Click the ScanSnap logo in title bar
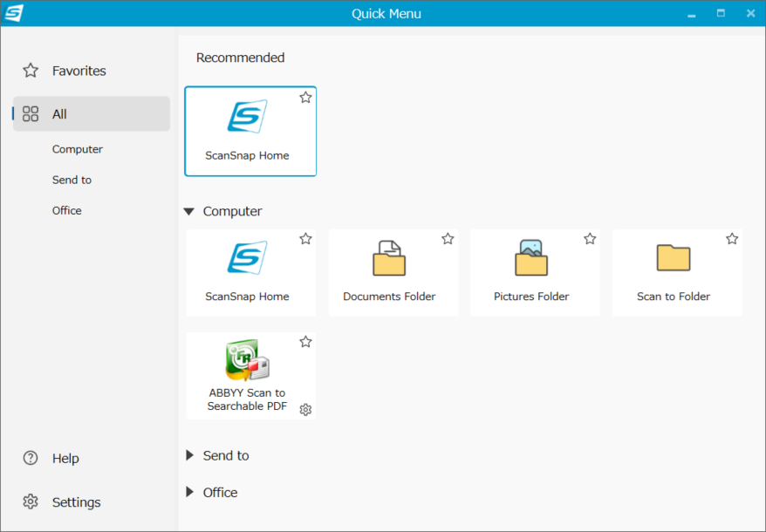Screen dimensions: 766x532 [x=15, y=13]
